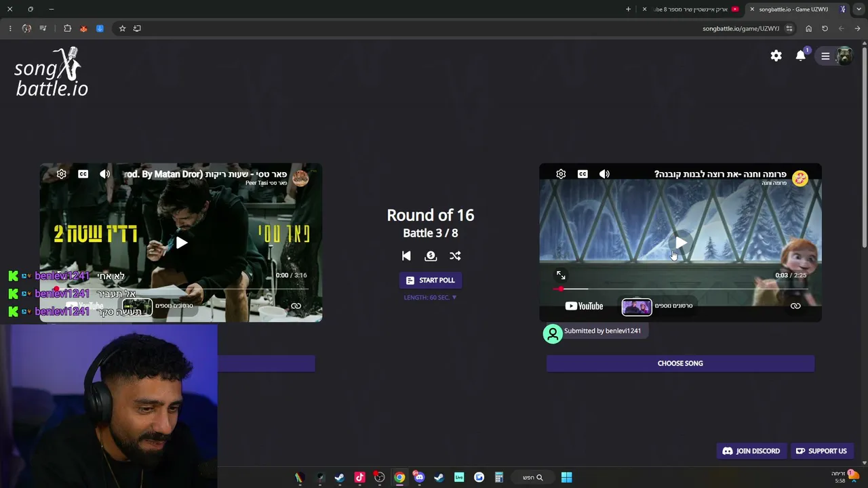
Task: Open the browser downloads icon
Action: (x=100, y=28)
